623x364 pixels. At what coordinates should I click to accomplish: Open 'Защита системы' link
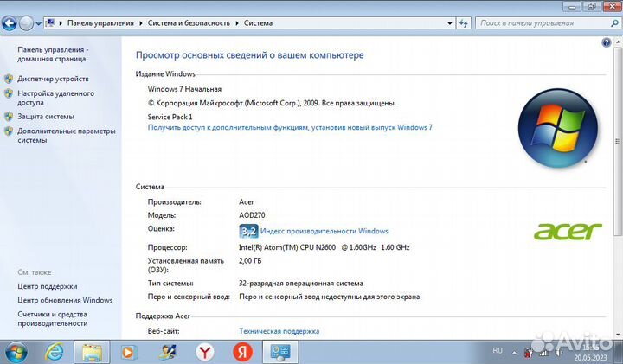[x=46, y=117]
